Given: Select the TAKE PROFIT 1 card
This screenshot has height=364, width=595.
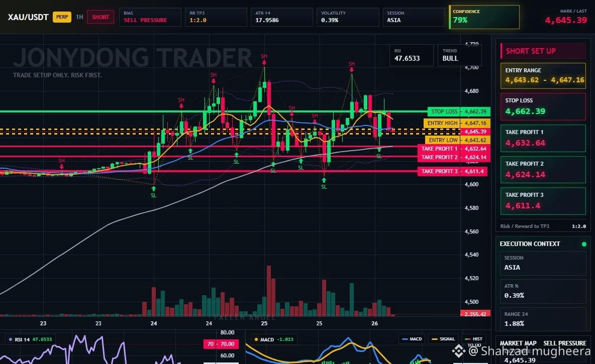Looking at the screenshot, I should (543, 139).
